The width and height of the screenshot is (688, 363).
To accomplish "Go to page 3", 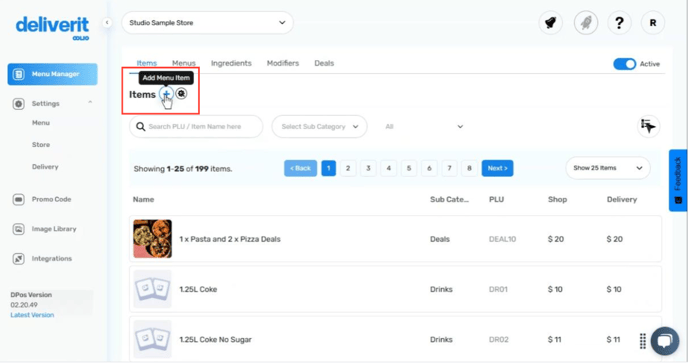I will [368, 168].
